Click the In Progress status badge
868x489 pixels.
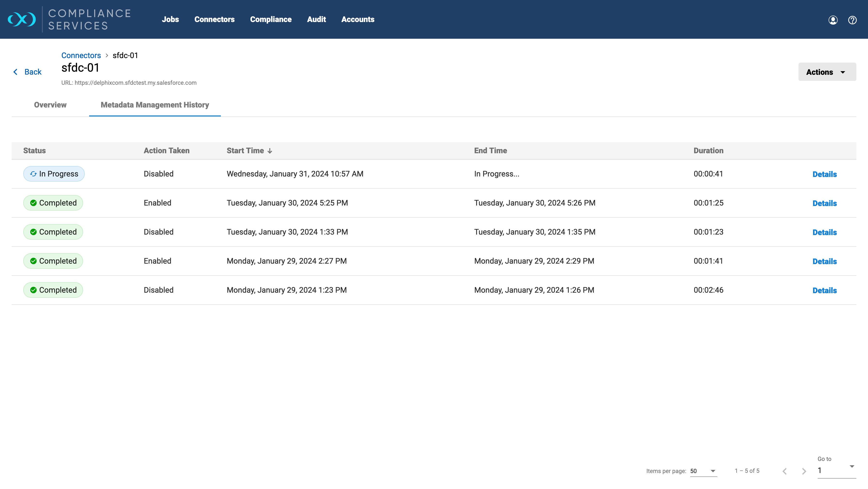(54, 174)
